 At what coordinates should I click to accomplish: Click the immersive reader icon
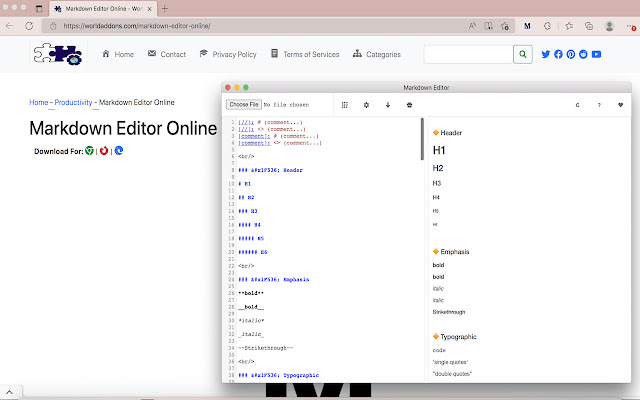tap(488, 26)
